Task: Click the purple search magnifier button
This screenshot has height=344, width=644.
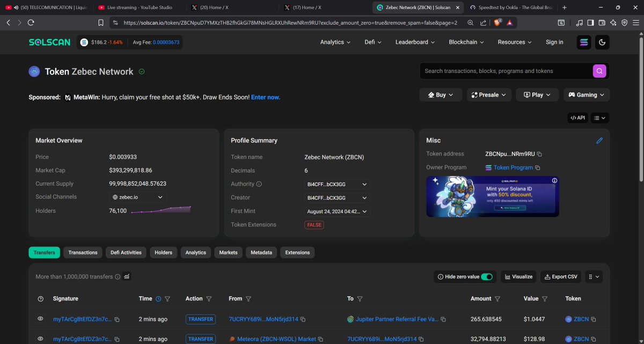Action: tap(600, 71)
